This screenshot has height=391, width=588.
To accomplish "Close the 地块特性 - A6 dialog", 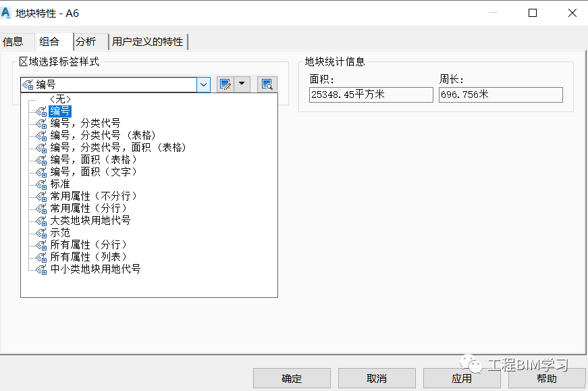I will [572, 13].
